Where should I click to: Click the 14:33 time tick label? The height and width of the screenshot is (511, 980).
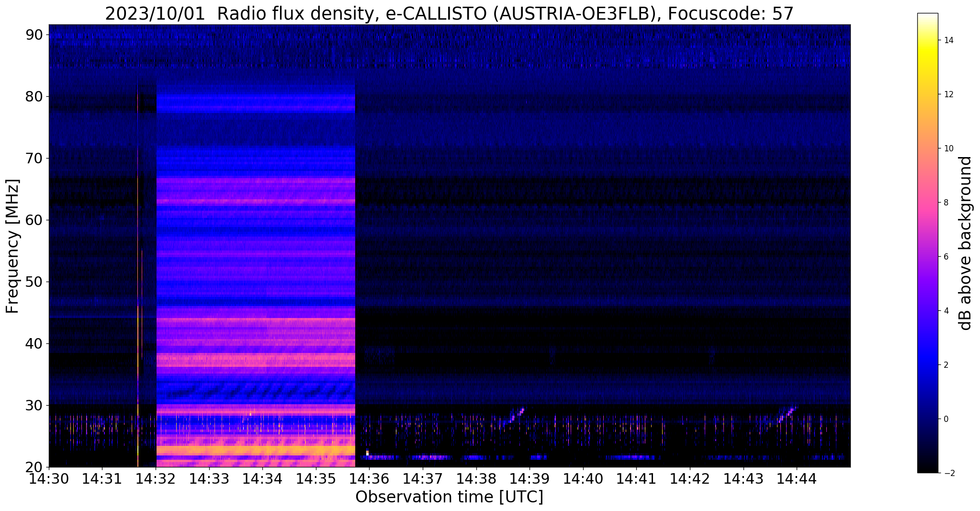point(209,478)
